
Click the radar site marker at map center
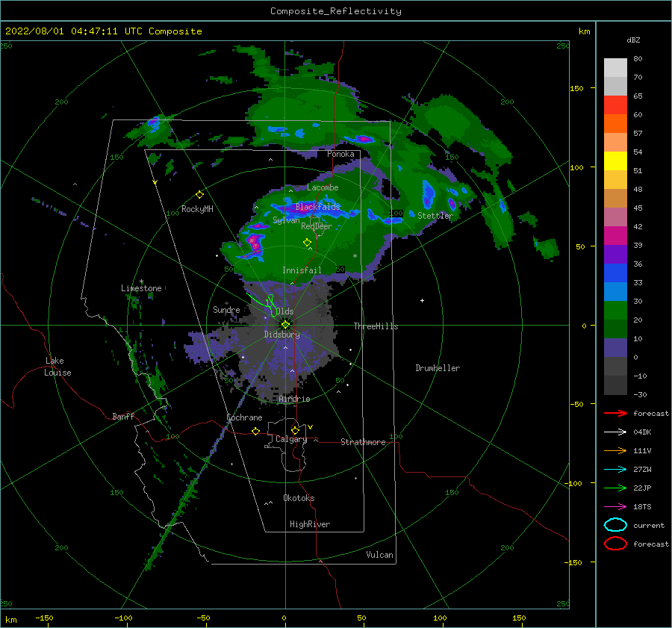point(285,325)
